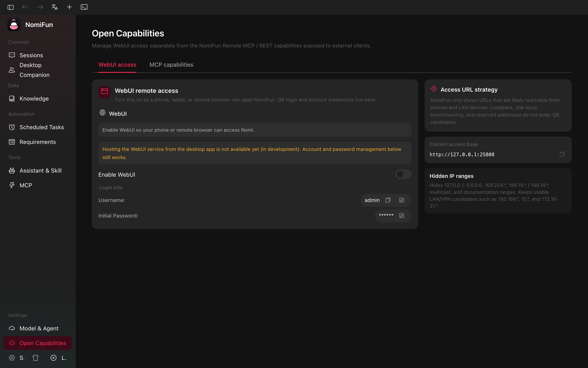
Task: Switch to the WebUI access tab
Action: (117, 65)
